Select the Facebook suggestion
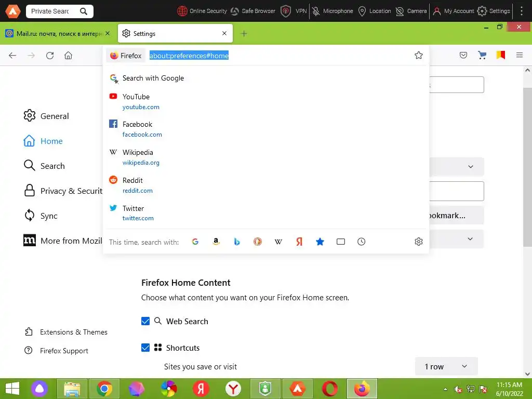Screen dimensions: 532x399 point(266,129)
